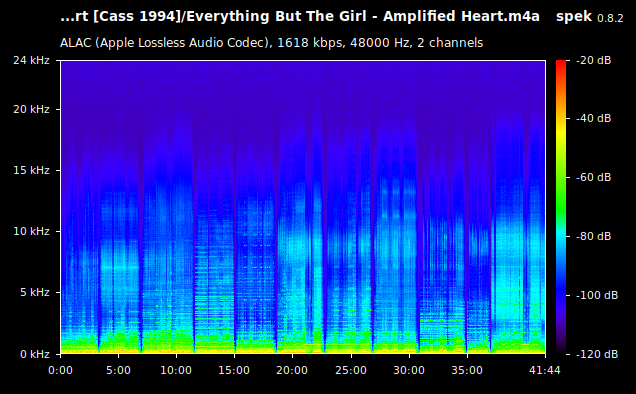The image size is (636, 394).
Task: Click the -80 dB scale label
Action: pos(593,236)
